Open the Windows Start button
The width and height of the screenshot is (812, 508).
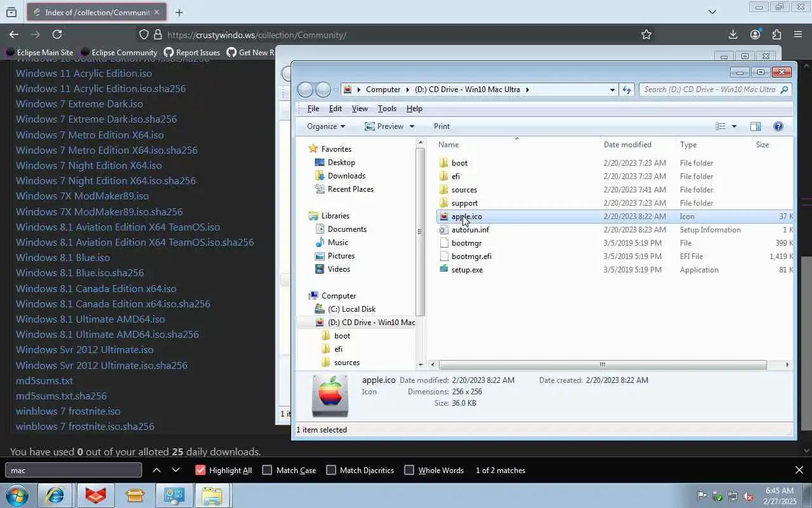coord(17,495)
